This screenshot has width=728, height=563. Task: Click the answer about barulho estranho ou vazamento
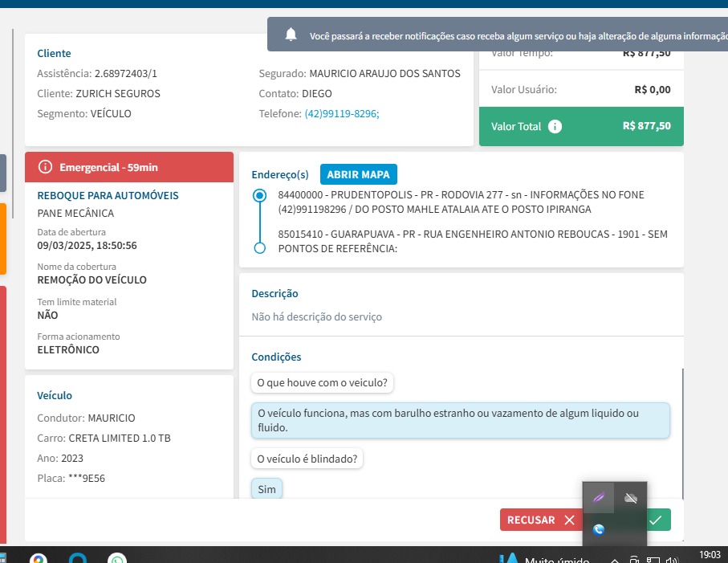click(461, 420)
